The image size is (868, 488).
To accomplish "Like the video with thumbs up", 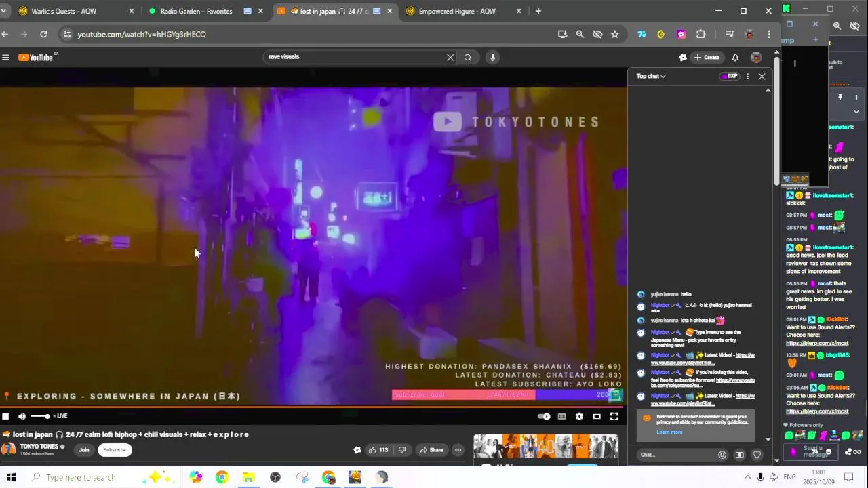I will click(x=378, y=450).
